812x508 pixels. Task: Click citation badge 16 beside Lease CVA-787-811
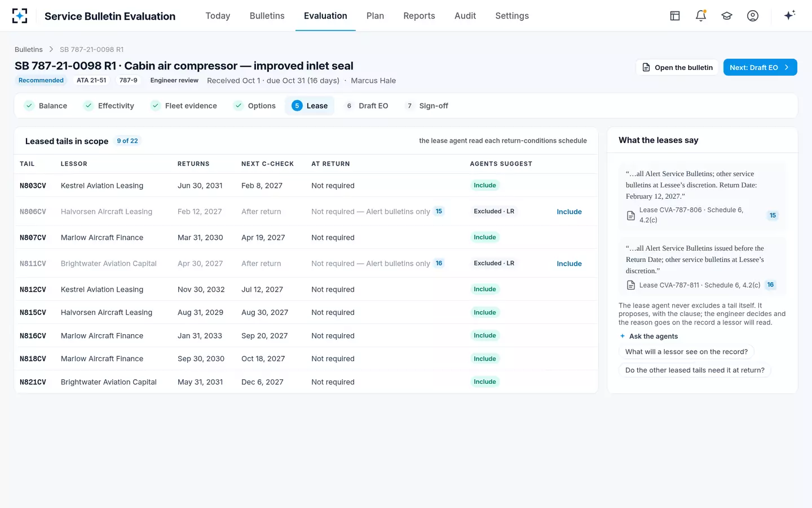[x=770, y=285]
